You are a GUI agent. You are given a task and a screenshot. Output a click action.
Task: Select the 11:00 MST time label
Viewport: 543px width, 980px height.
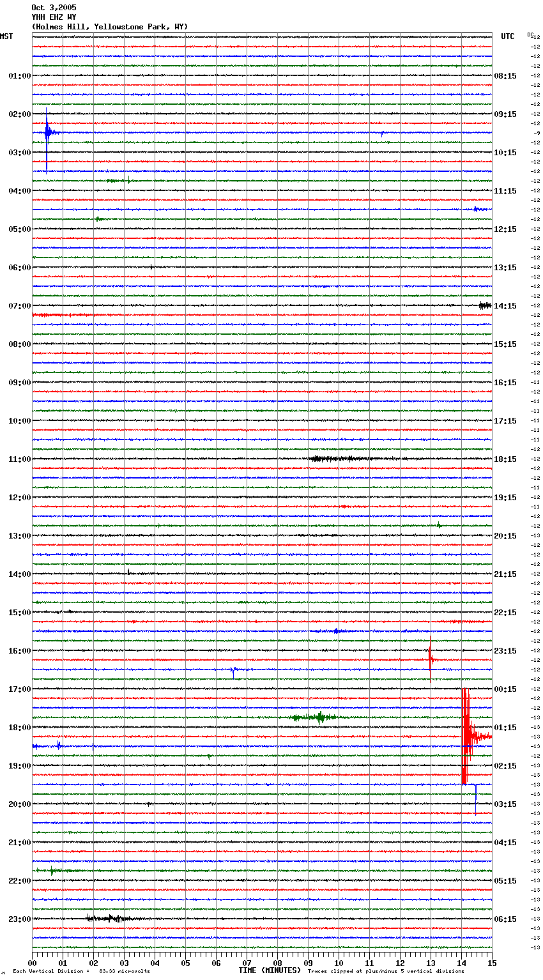(x=20, y=459)
